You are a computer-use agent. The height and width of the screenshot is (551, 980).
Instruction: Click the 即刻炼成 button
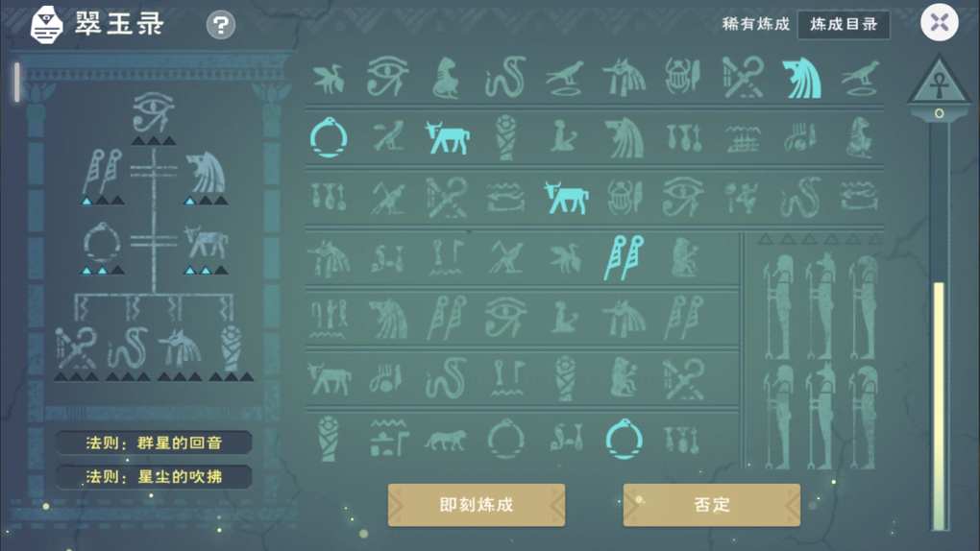coord(477,505)
